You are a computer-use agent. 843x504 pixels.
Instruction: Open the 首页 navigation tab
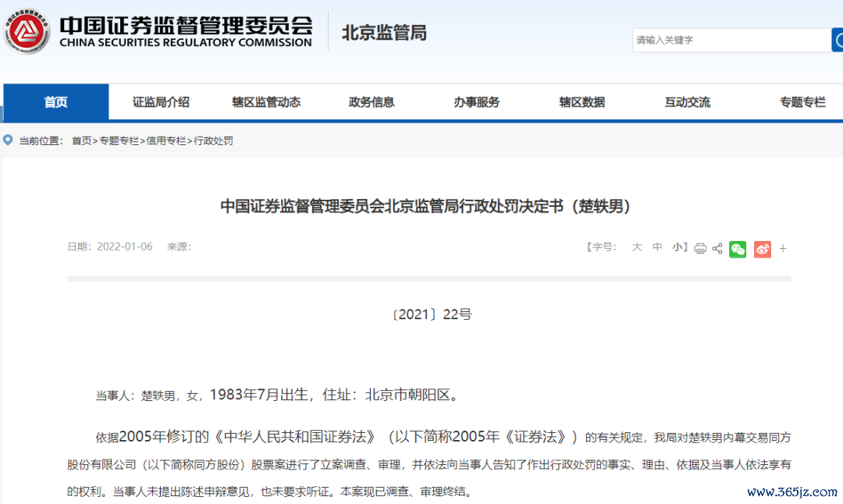click(x=56, y=101)
